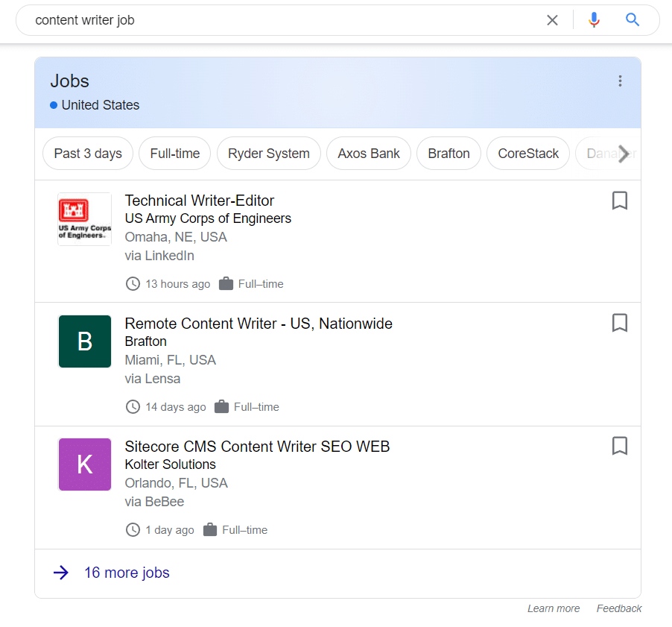Image resolution: width=672 pixels, height=627 pixels.
Task: Enable the Full-time job filter
Action: tap(174, 153)
